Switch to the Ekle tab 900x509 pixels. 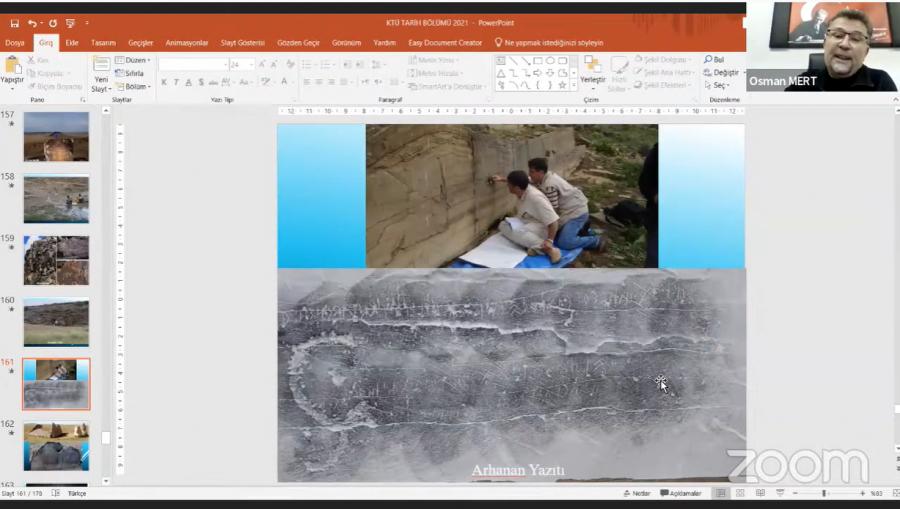(72, 43)
